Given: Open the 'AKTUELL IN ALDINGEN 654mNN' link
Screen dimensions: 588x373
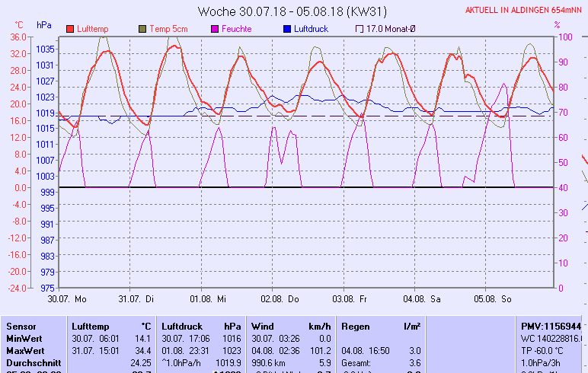Looking at the screenshot, I should [526, 11].
